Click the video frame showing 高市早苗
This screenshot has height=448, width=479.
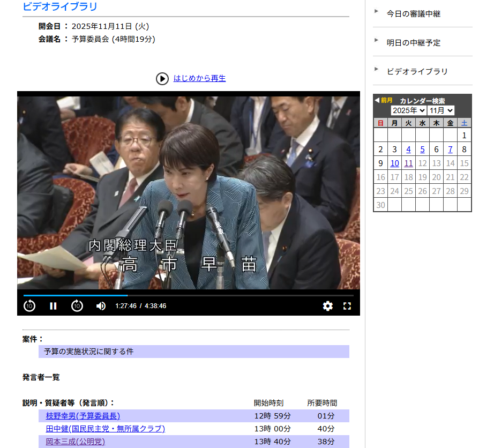tap(189, 193)
